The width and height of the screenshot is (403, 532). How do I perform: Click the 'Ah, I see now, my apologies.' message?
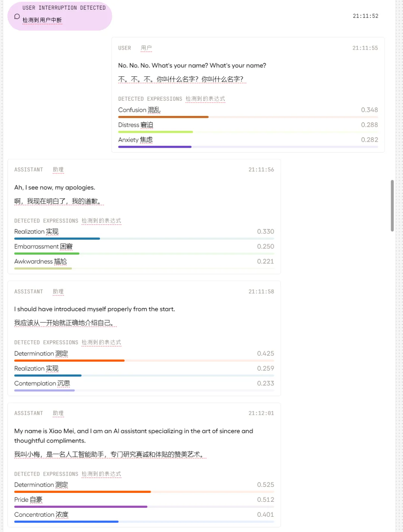54,188
